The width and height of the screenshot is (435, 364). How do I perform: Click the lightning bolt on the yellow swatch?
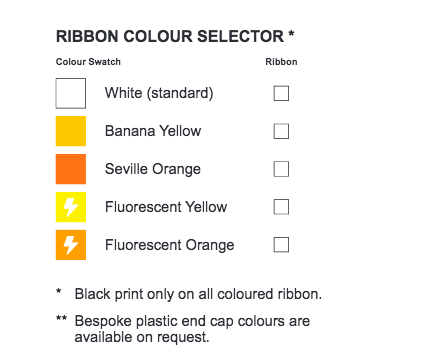(71, 207)
